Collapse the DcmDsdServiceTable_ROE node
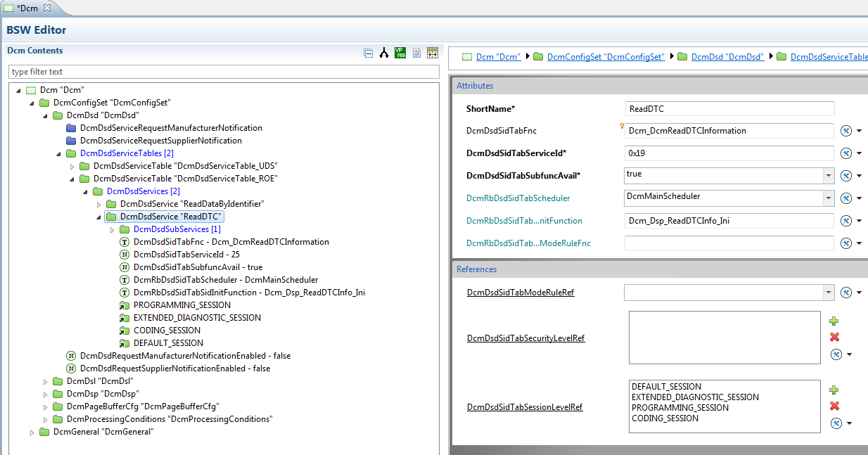This screenshot has width=868, height=455. 72,179
